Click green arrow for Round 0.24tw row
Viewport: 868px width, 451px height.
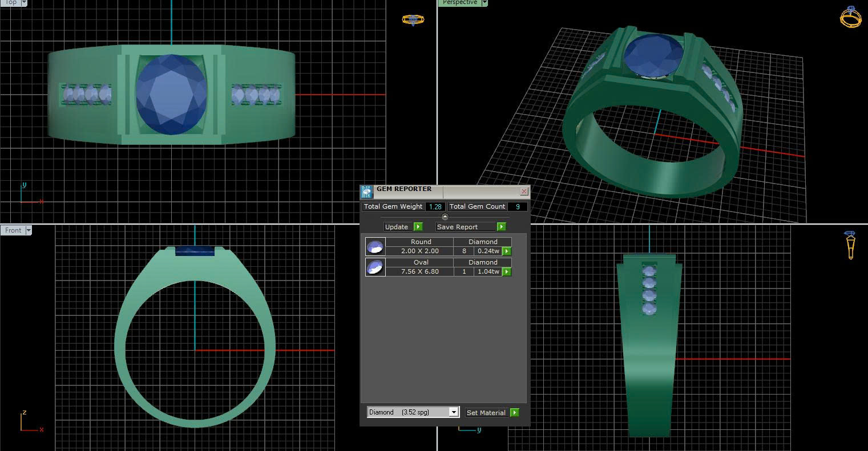pyautogui.click(x=506, y=251)
